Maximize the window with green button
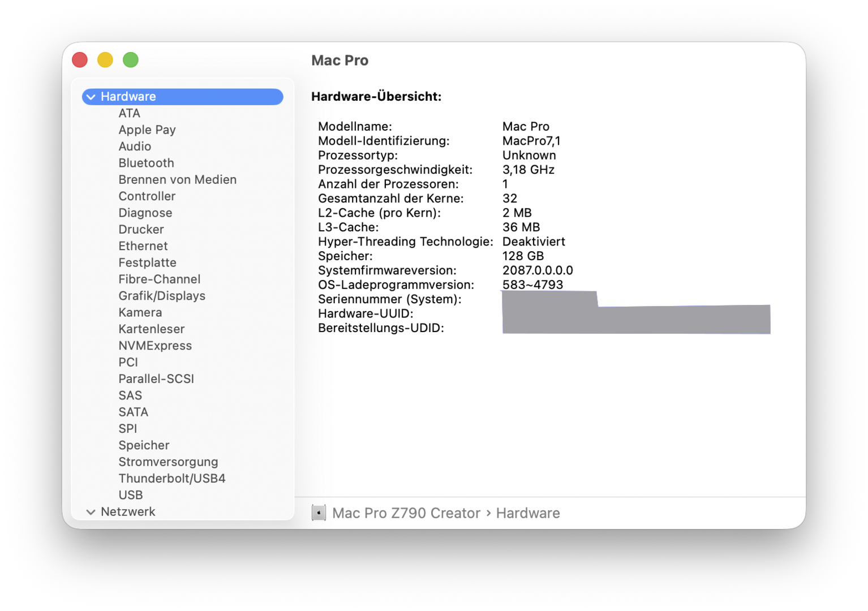868x611 pixels. pos(131,60)
